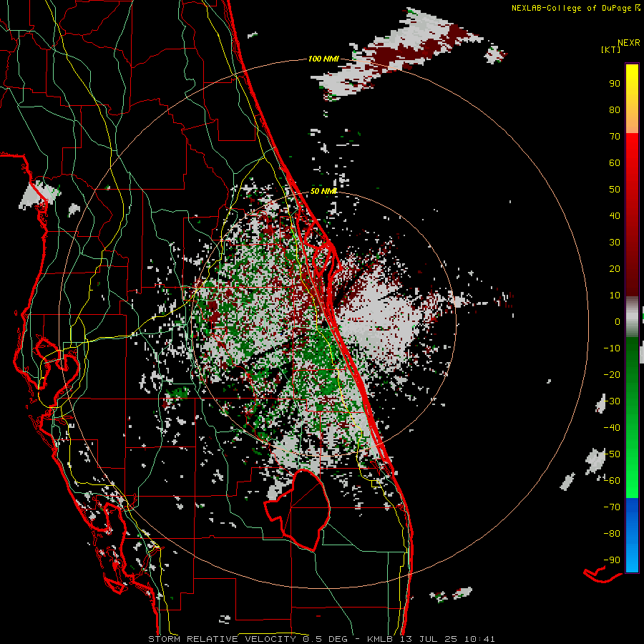The width and height of the screenshot is (644, 644).
Task: Click the "13 JUL 25 10:41" timestamp
Action: point(447,639)
